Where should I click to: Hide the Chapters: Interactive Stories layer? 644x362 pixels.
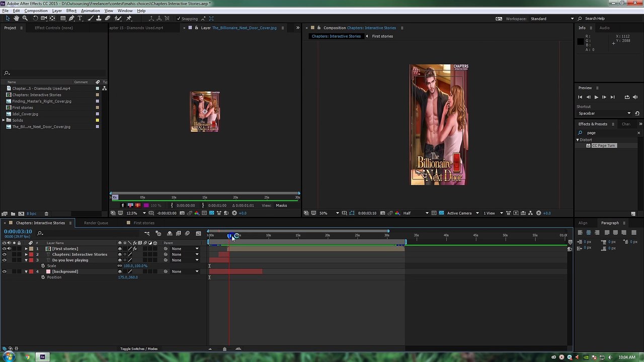point(5,254)
